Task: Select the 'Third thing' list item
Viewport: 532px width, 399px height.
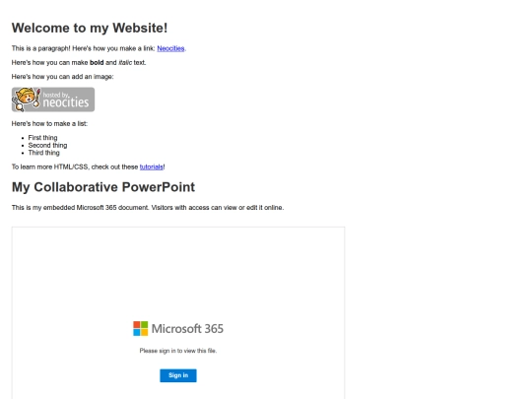Action: (x=43, y=153)
